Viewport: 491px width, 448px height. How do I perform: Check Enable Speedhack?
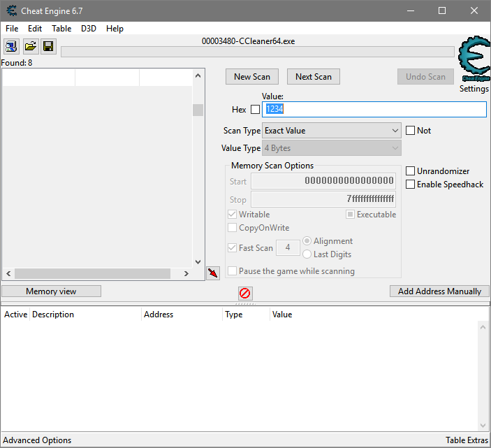[411, 185]
